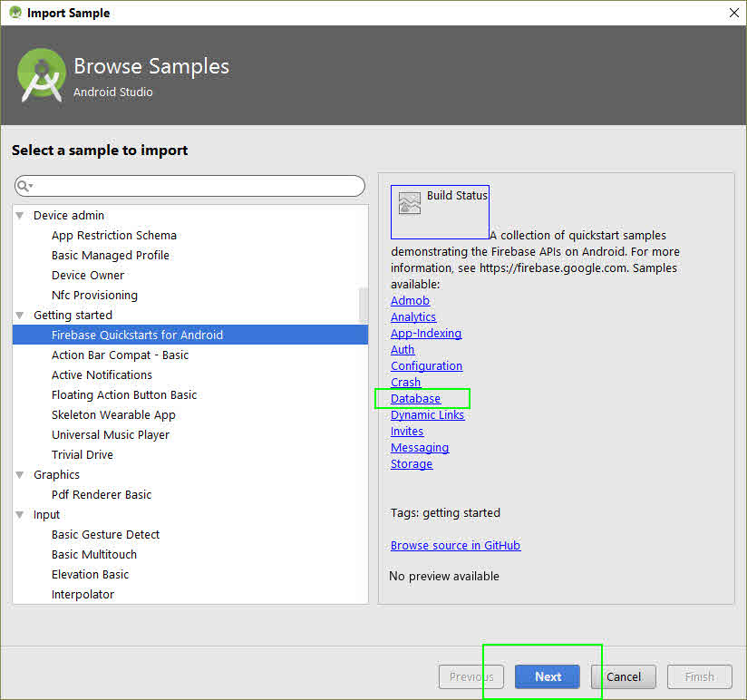
Task: Click the title bar Android Studio icon
Action: [15, 13]
